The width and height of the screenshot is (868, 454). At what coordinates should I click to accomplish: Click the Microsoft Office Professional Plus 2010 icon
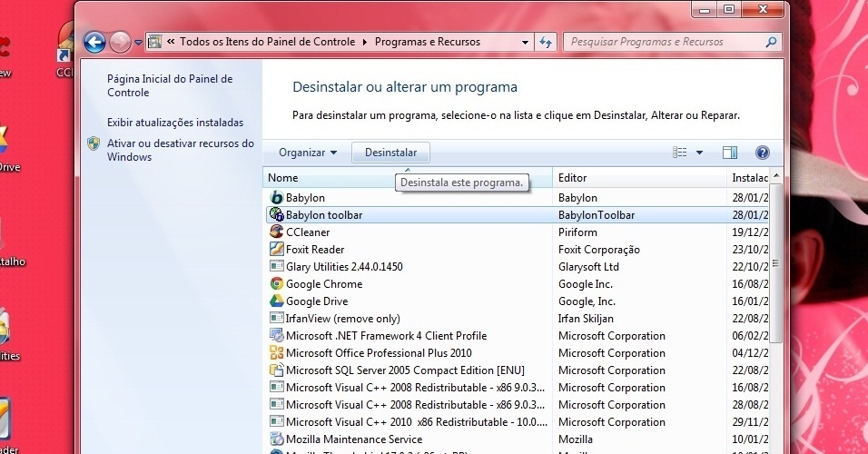(276, 352)
